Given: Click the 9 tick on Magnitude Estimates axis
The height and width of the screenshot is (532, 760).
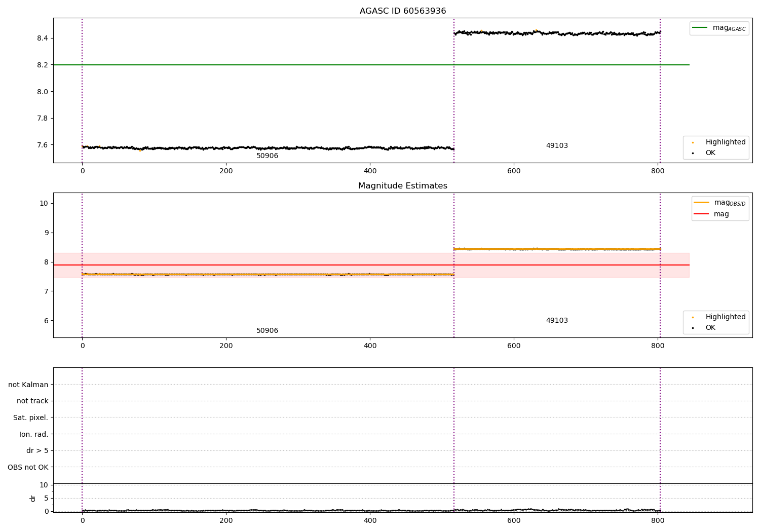Looking at the screenshot, I should (x=46, y=233).
